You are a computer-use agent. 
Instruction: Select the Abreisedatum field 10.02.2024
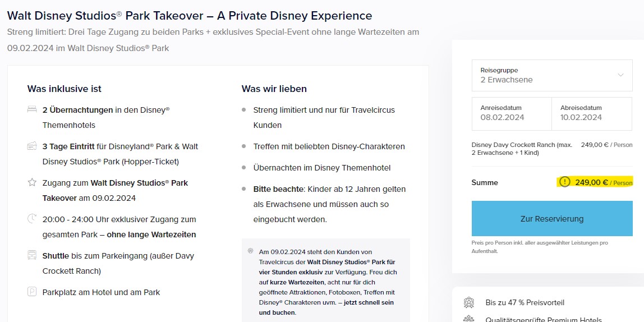(592, 113)
